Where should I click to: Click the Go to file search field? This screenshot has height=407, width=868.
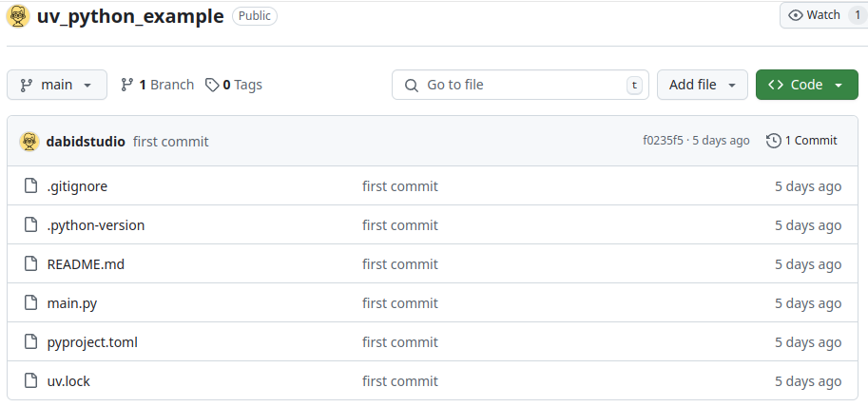[x=520, y=85]
